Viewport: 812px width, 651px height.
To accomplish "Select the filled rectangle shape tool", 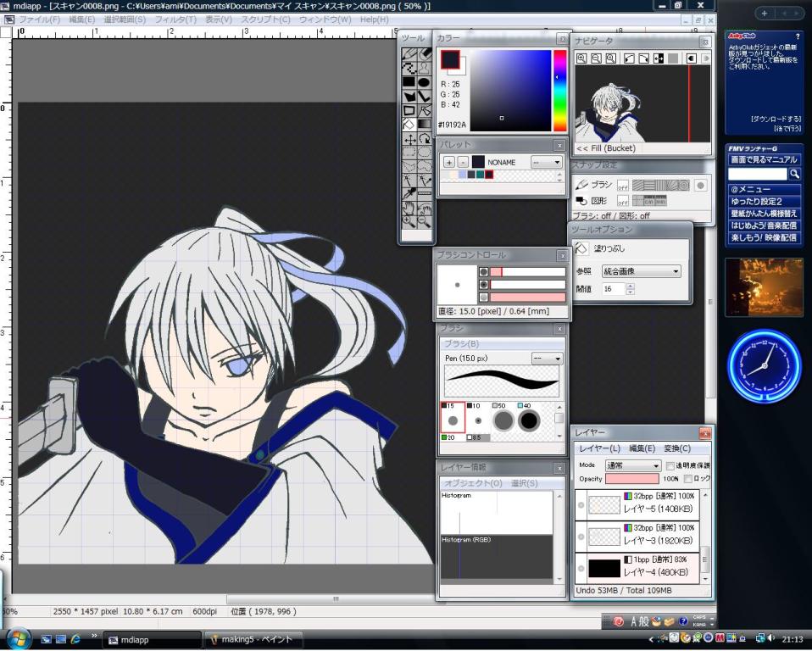I will (x=409, y=82).
